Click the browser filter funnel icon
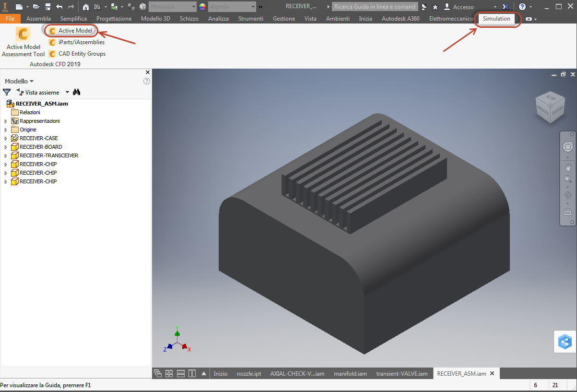577x392 pixels. (7, 92)
